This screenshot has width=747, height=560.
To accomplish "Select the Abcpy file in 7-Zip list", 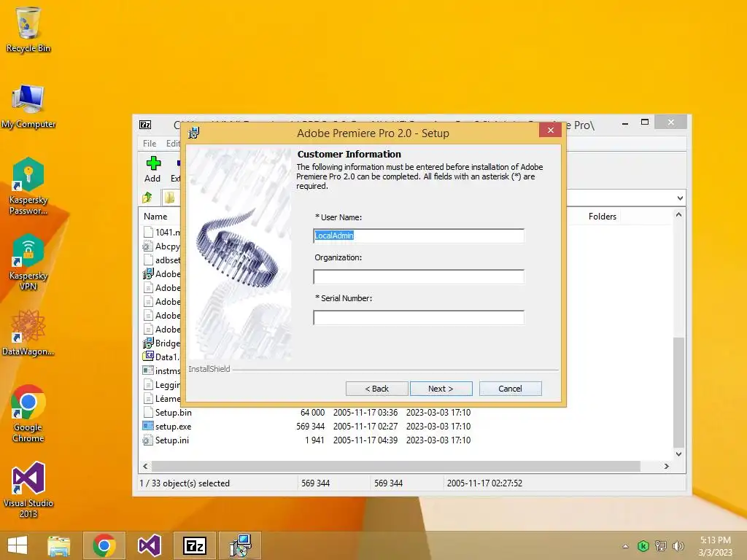I will 162,246.
